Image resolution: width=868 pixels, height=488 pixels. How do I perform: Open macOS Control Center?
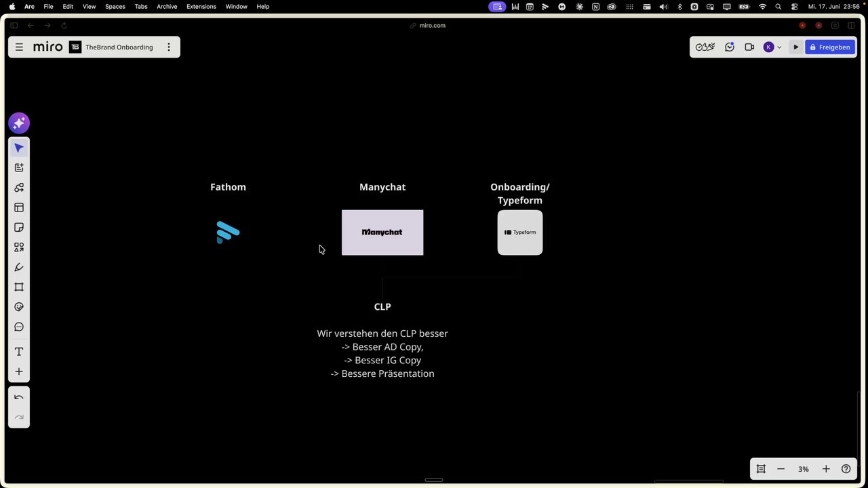click(x=795, y=7)
